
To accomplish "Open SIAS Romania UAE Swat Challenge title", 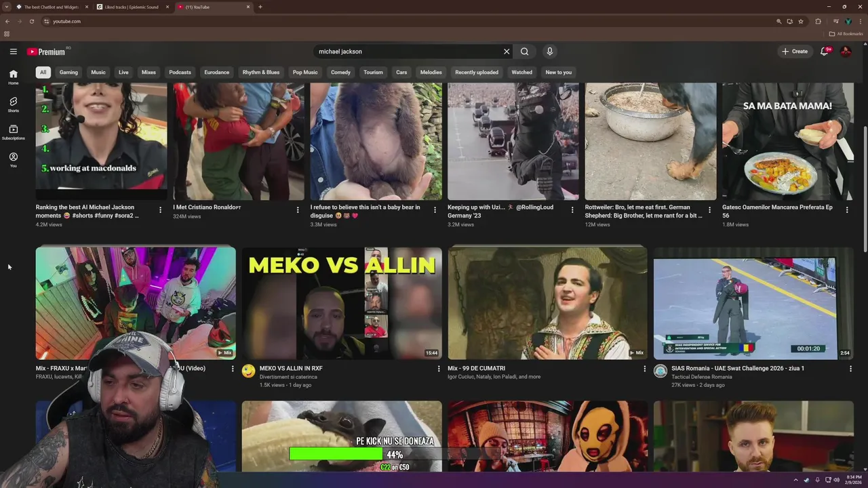I will (738, 369).
